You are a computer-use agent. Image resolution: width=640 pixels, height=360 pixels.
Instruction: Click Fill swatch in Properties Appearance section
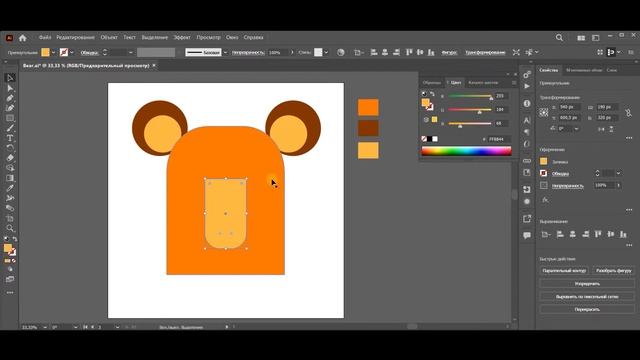[x=544, y=162]
